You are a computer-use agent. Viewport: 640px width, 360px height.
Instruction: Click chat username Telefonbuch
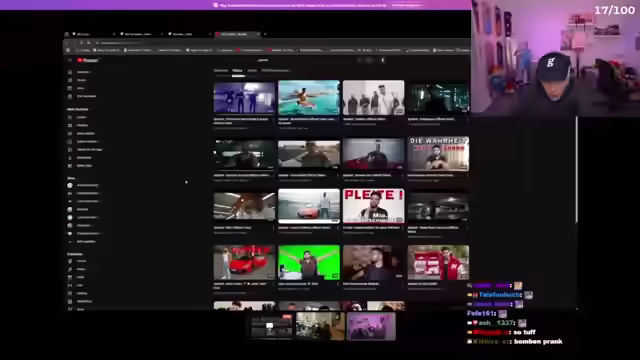point(500,295)
